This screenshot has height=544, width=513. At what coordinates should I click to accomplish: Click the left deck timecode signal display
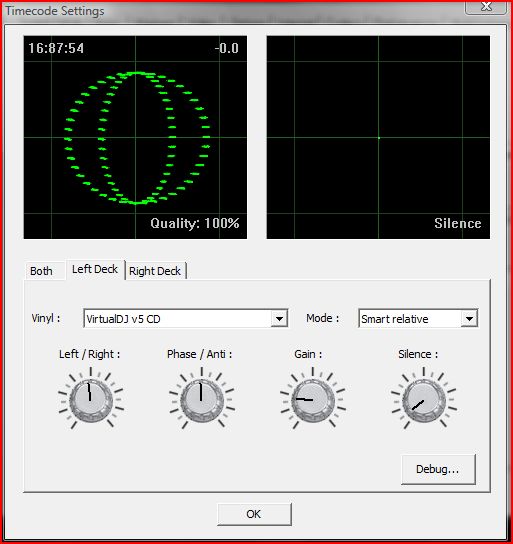[x=135, y=137]
